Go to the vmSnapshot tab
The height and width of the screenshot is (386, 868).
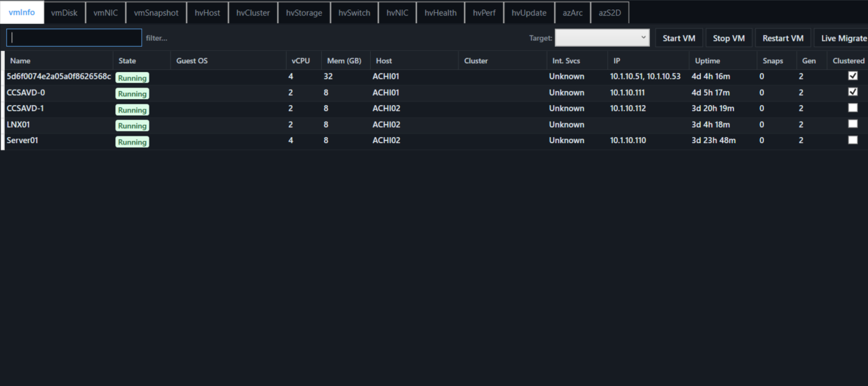point(156,12)
